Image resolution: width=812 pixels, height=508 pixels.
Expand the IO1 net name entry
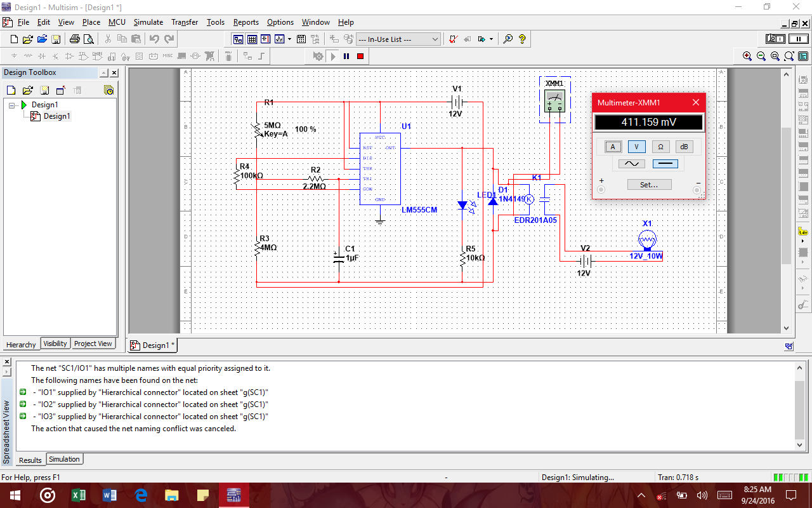pyautogui.click(x=23, y=392)
